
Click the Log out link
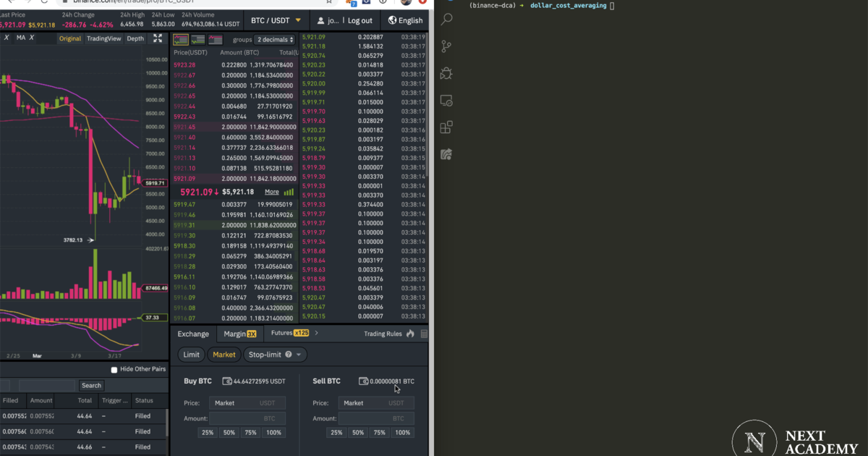coord(359,20)
